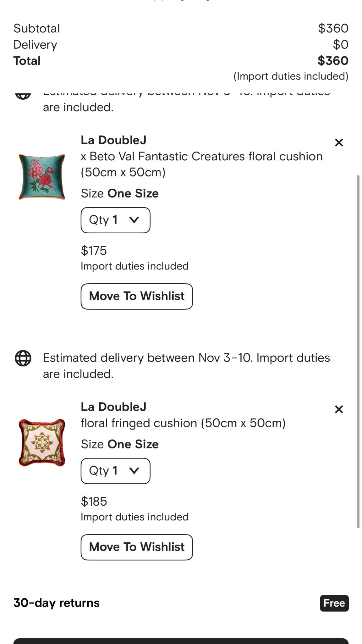Click the $185 price of fringed cushion
362x644 pixels.
[94, 501]
